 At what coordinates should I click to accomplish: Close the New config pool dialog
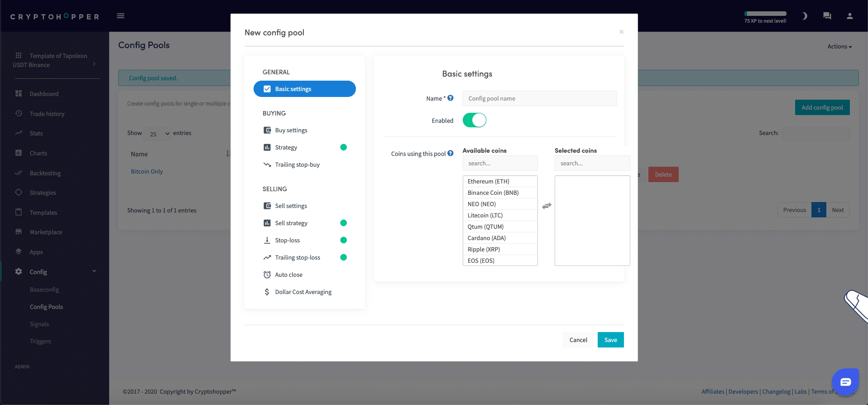click(x=621, y=32)
